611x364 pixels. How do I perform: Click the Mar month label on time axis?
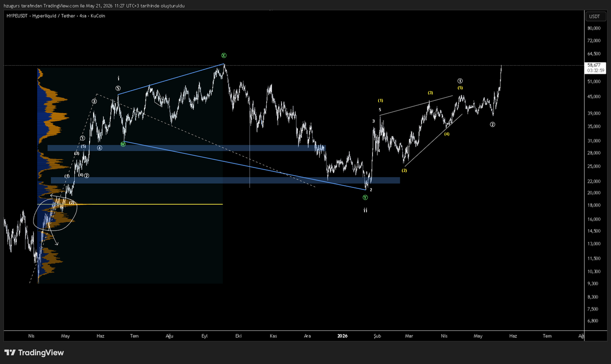point(409,336)
